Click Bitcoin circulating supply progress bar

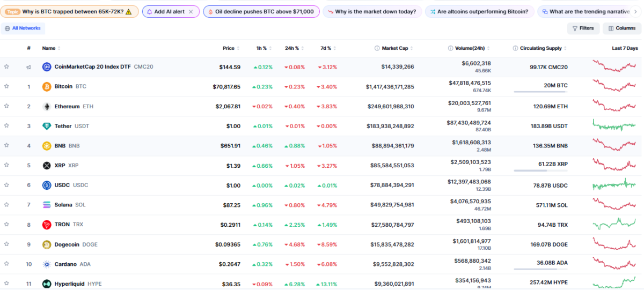pyautogui.click(x=540, y=92)
